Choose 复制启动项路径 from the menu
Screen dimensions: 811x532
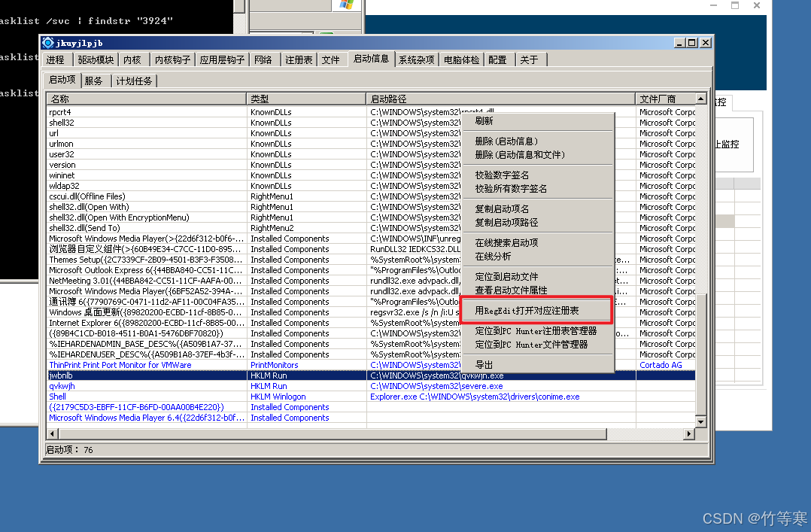point(506,223)
